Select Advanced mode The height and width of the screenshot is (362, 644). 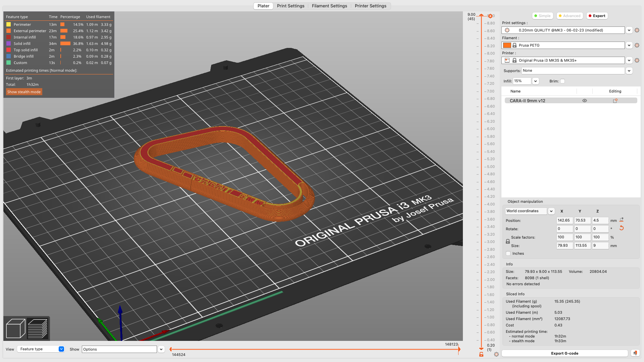pyautogui.click(x=570, y=16)
